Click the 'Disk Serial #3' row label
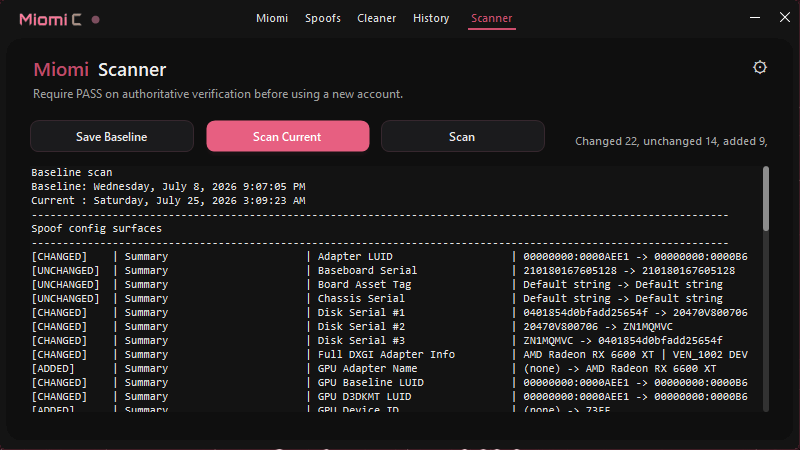 pos(361,341)
